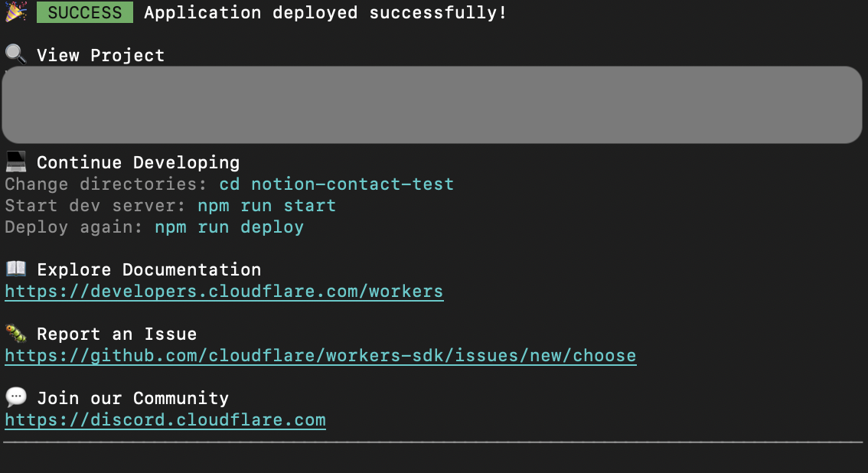Visit the discord.cloudflare.com link
Viewport: 868px width, 473px height.
click(x=165, y=420)
